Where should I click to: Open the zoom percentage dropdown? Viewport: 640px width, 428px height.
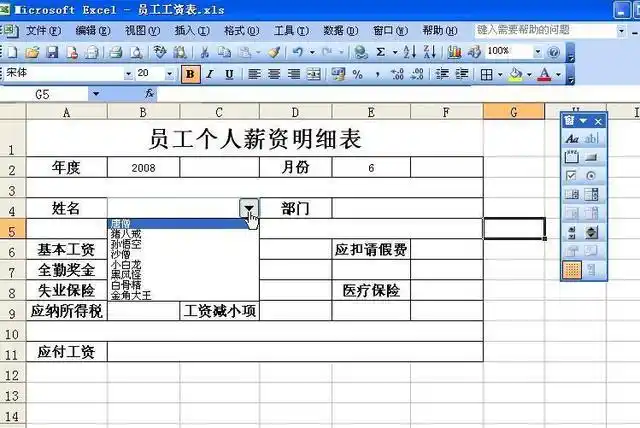pyautogui.click(x=538, y=52)
